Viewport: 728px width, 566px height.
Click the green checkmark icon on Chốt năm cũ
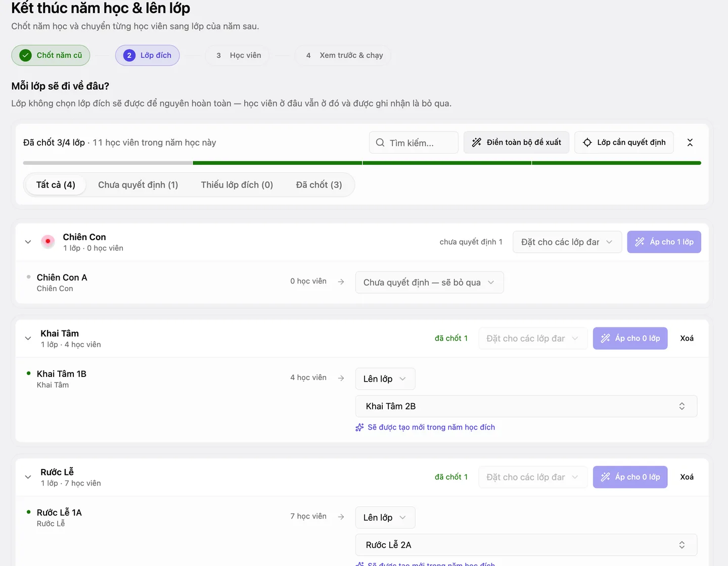[x=25, y=56]
